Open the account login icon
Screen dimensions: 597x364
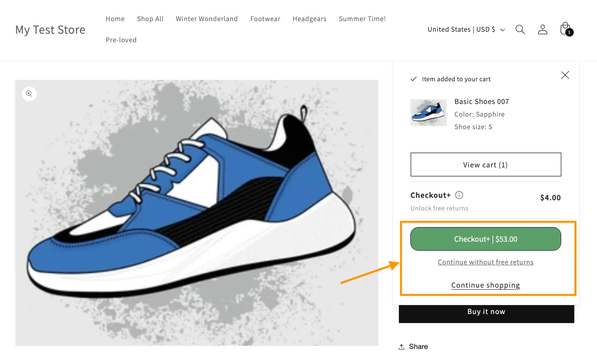pos(543,30)
